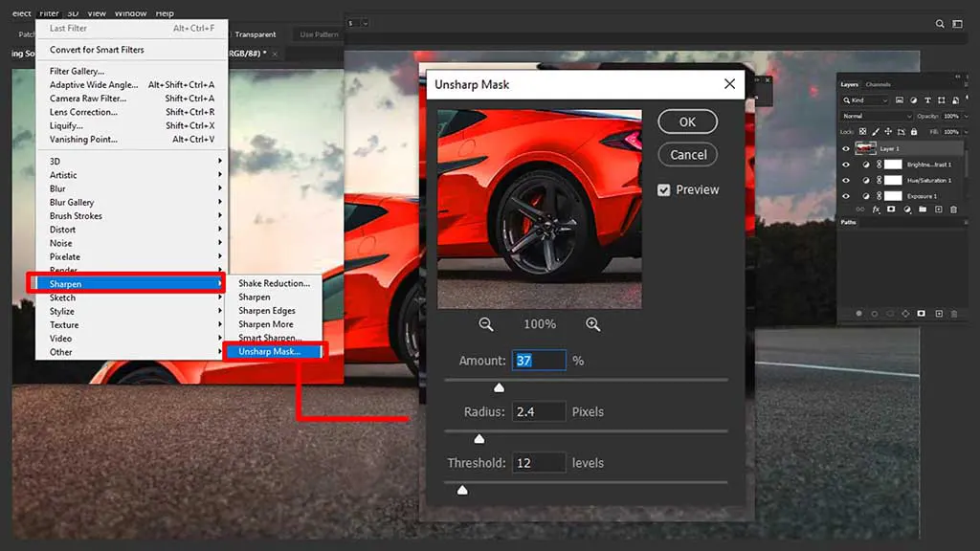Hide Layer 1 with eye icon
The height and width of the screenshot is (551, 980).
(846, 148)
